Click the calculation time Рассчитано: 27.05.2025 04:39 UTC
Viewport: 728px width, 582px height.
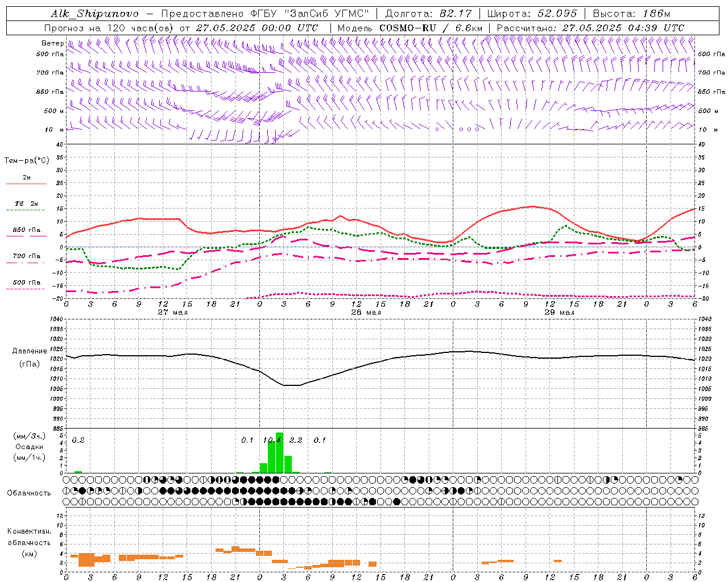coord(590,28)
